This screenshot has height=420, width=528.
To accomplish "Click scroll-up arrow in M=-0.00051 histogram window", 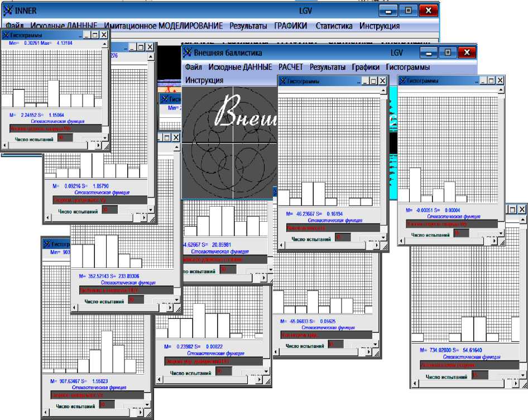I will coord(501,90).
